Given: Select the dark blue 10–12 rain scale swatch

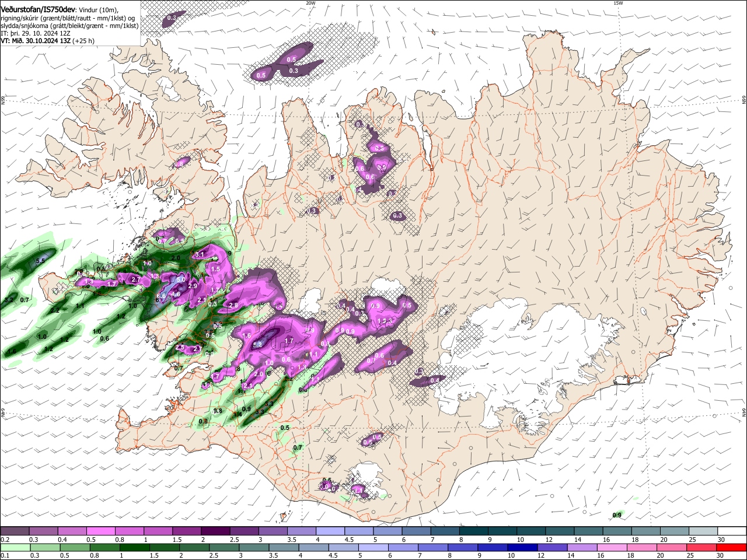Looking at the screenshot, I should (521, 548).
